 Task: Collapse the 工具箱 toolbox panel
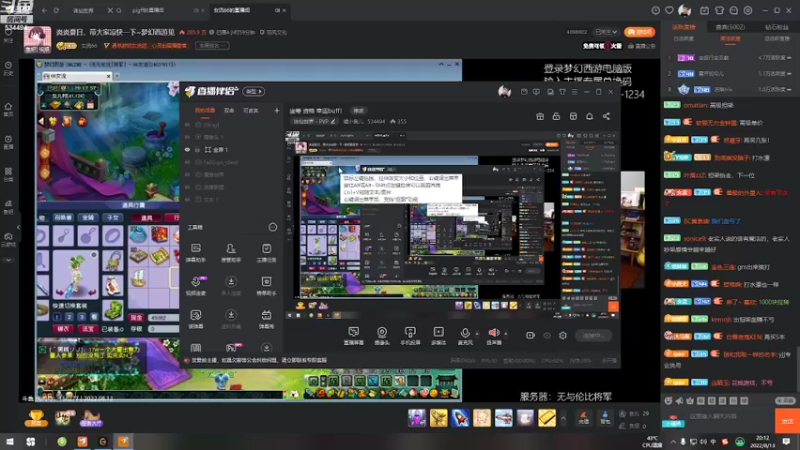pyautogui.click(x=273, y=227)
